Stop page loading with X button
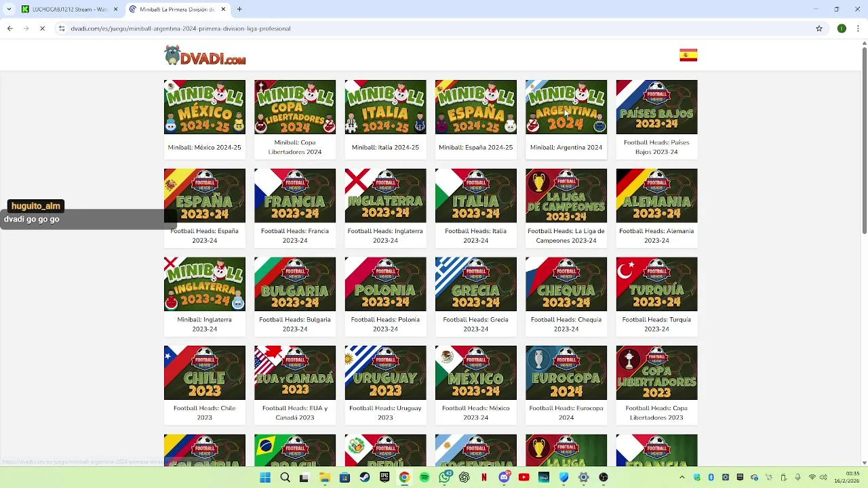Screen dimensions: 868x488 coord(42,28)
